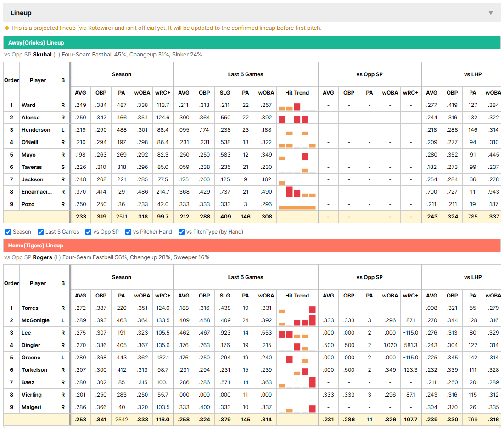Uncheck the Last 5 Games checkbox
Viewport: 504px width, 431px height.
click(x=40, y=232)
